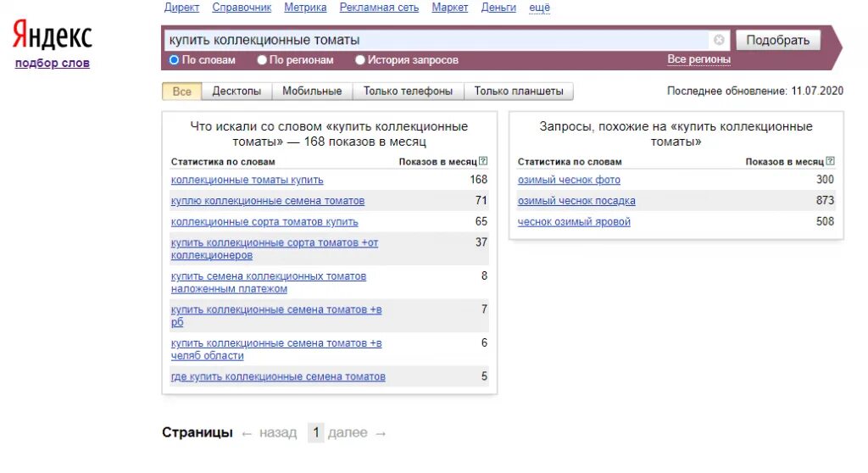Clear the search field with the X icon
This screenshot has width=868, height=473.
[x=719, y=40]
